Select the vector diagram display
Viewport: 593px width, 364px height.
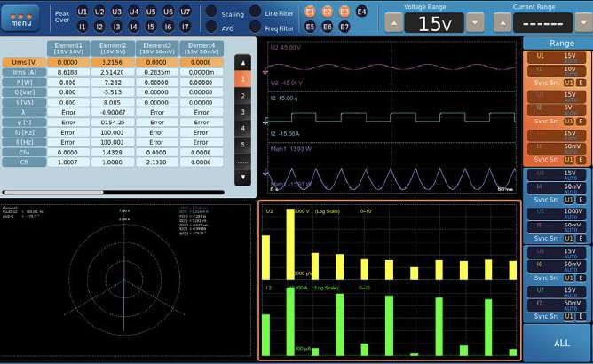tap(125, 281)
